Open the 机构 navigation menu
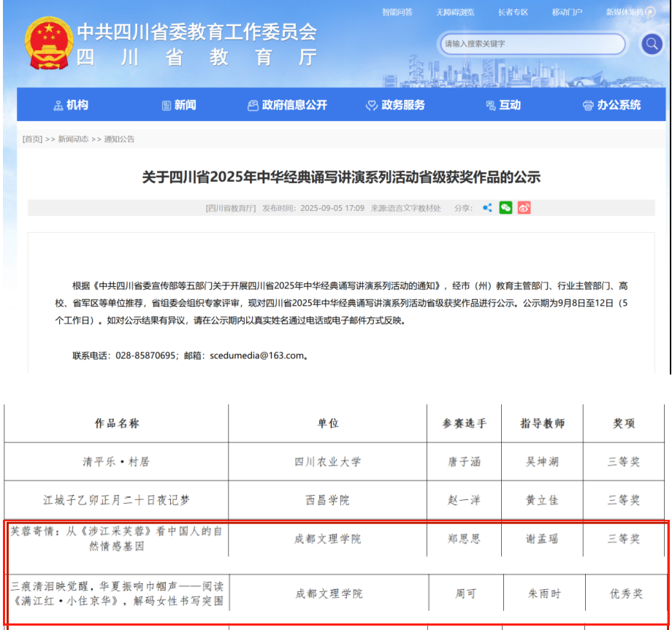 coord(71,105)
